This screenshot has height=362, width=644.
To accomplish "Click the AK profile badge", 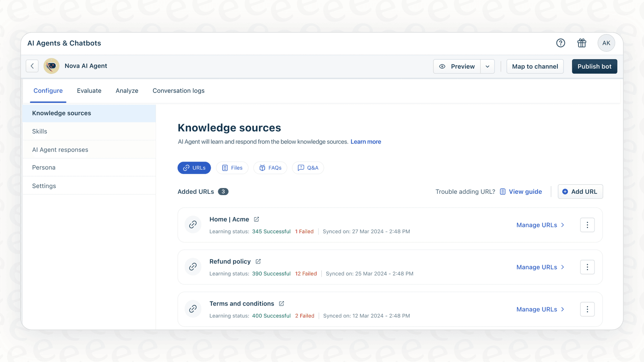I will (x=606, y=43).
